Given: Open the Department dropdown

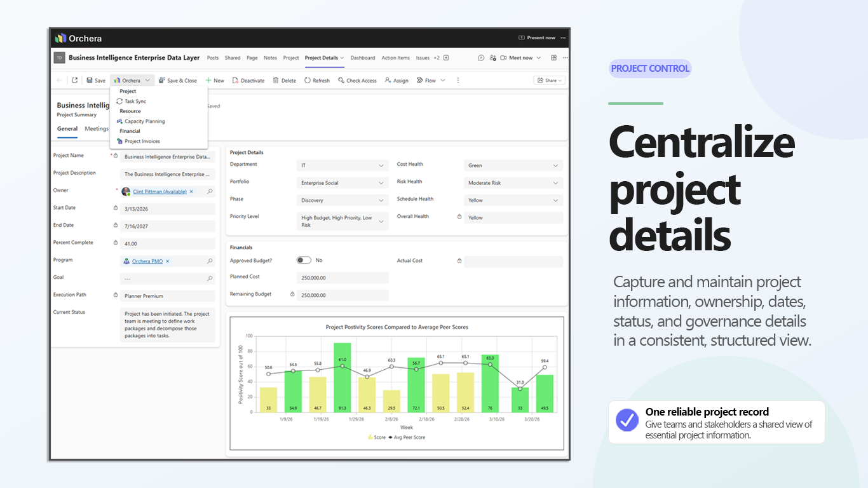Looking at the screenshot, I should click(342, 166).
